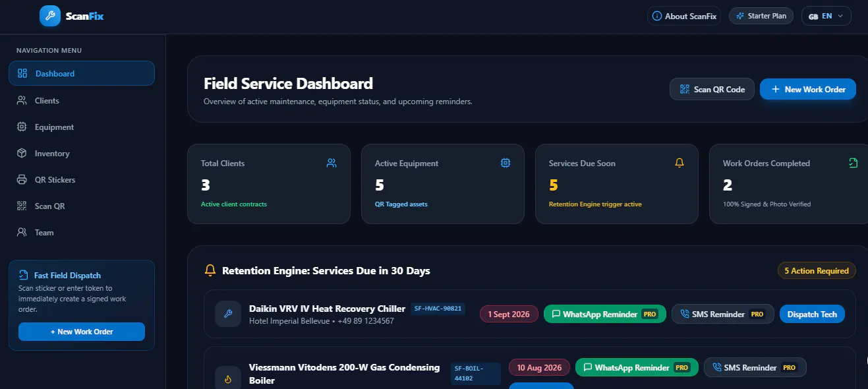Click sidebar New Work Order button
Image resolution: width=868 pixels, height=389 pixels.
(x=82, y=332)
